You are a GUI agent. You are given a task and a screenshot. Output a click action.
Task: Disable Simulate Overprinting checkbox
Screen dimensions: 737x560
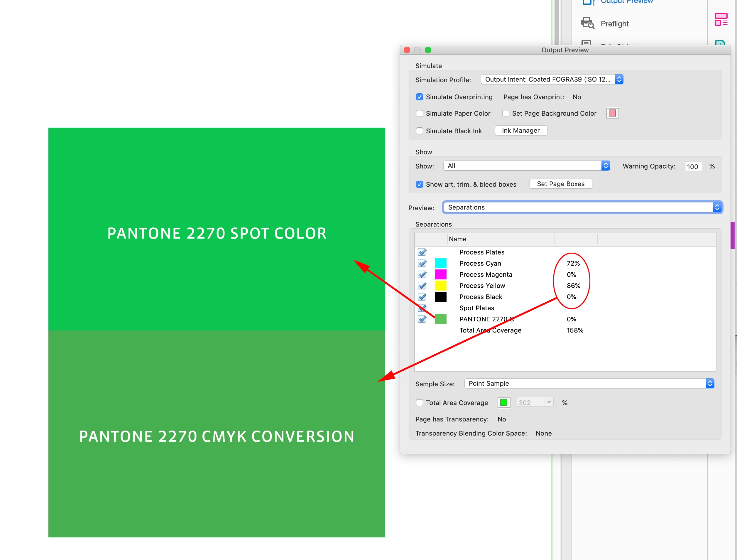[420, 97]
